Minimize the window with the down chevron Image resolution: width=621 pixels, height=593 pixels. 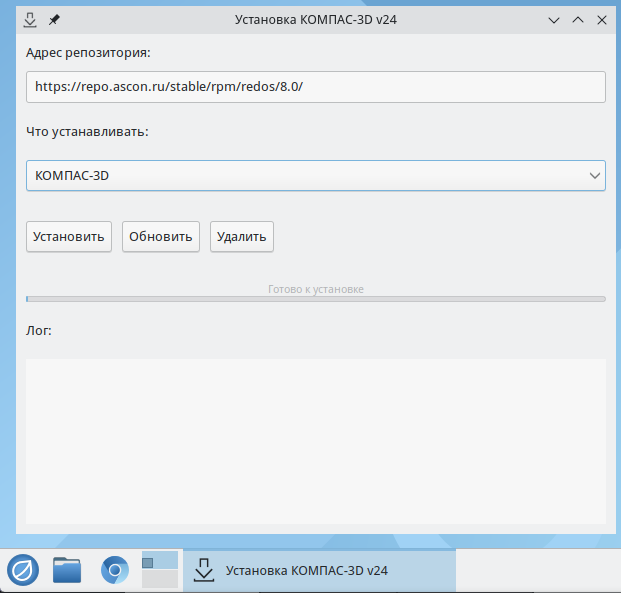click(x=555, y=19)
